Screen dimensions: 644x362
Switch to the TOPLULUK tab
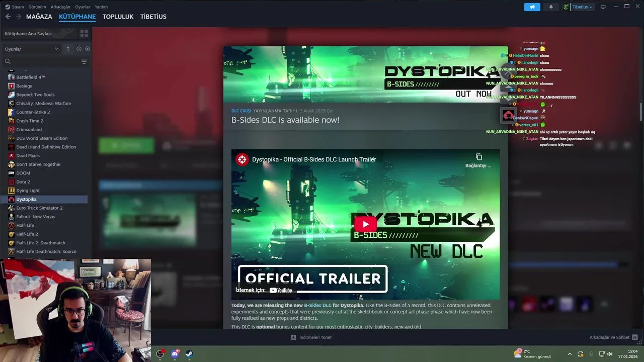118,17
